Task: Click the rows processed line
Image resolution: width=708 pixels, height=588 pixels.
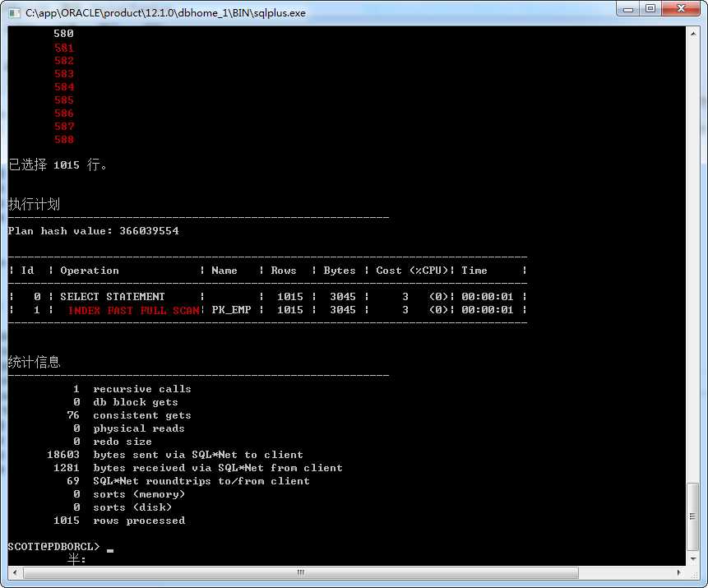Action: (119, 521)
